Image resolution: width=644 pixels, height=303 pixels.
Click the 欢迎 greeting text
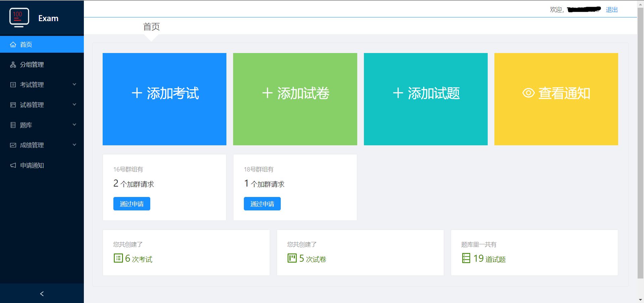(x=556, y=10)
